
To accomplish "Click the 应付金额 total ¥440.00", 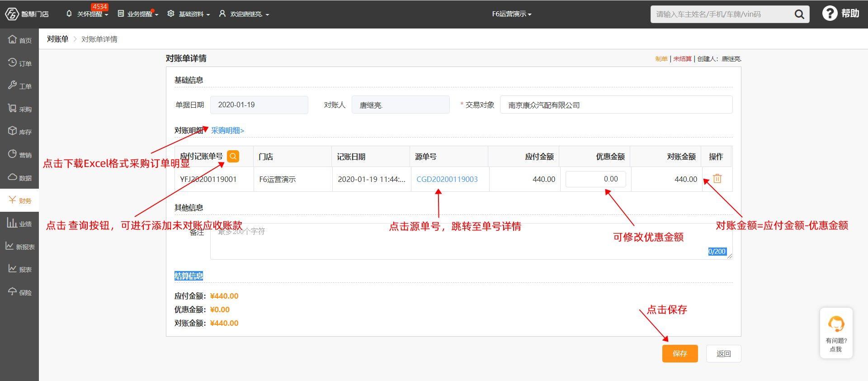I will [x=224, y=296].
